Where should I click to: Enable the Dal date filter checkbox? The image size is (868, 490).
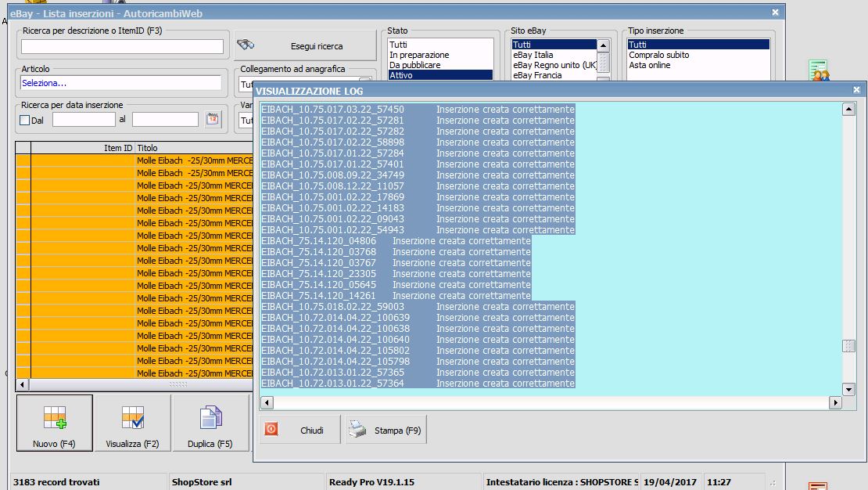coord(24,120)
